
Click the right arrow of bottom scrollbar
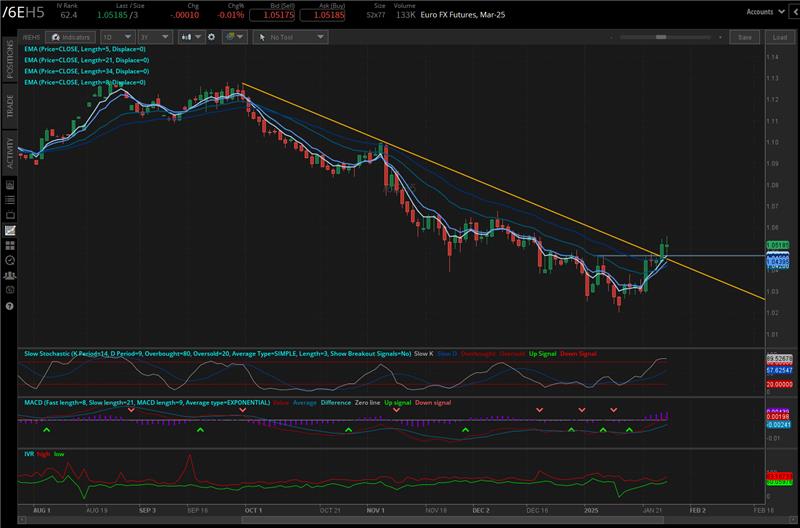[795, 520]
